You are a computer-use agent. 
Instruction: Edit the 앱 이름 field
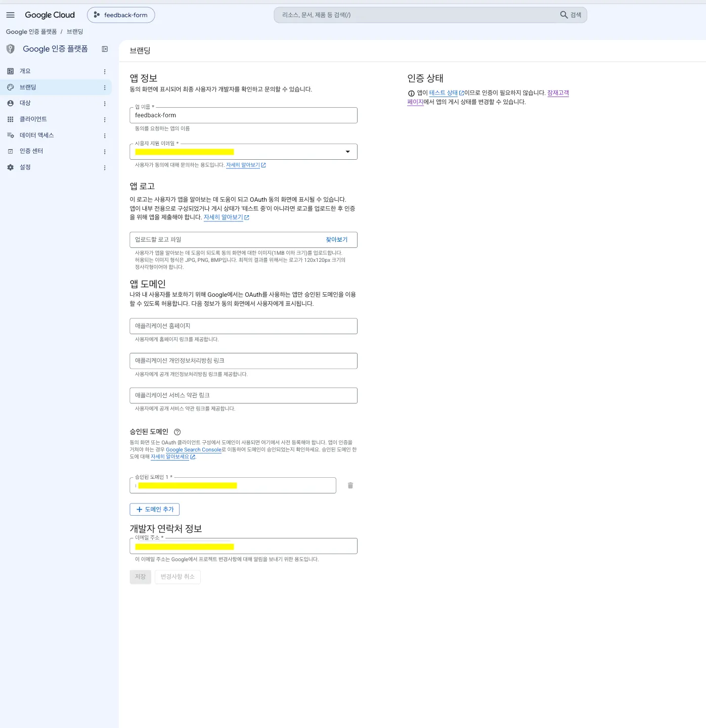coord(243,115)
